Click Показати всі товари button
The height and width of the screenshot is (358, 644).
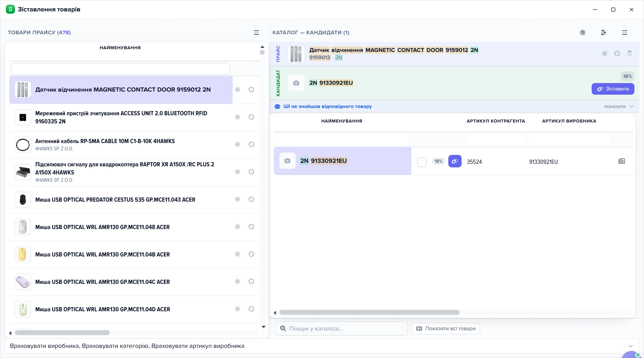point(445,329)
